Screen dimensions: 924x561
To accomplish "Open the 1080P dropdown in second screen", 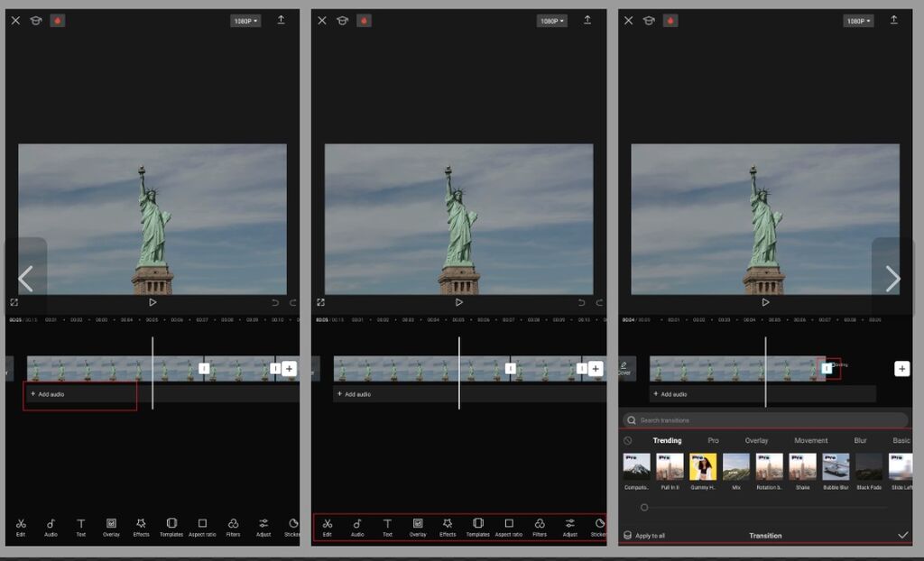I will tap(552, 22).
